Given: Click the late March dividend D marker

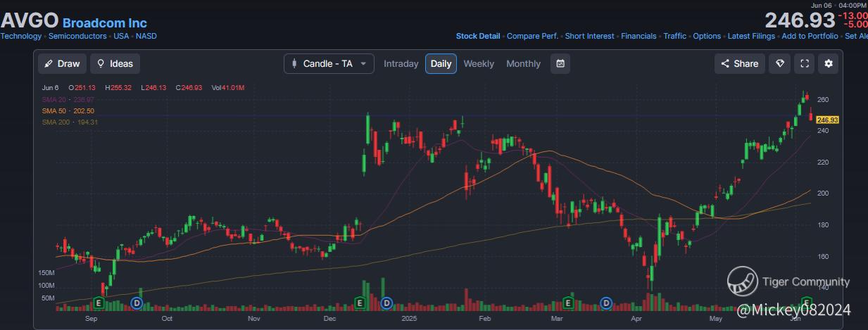Looking at the screenshot, I should pos(605,303).
